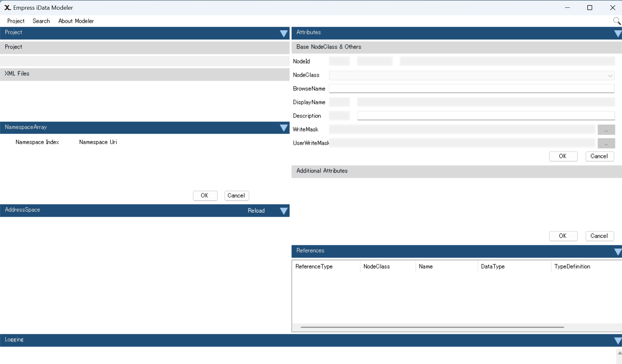Click the XML Files section header

coord(144,74)
